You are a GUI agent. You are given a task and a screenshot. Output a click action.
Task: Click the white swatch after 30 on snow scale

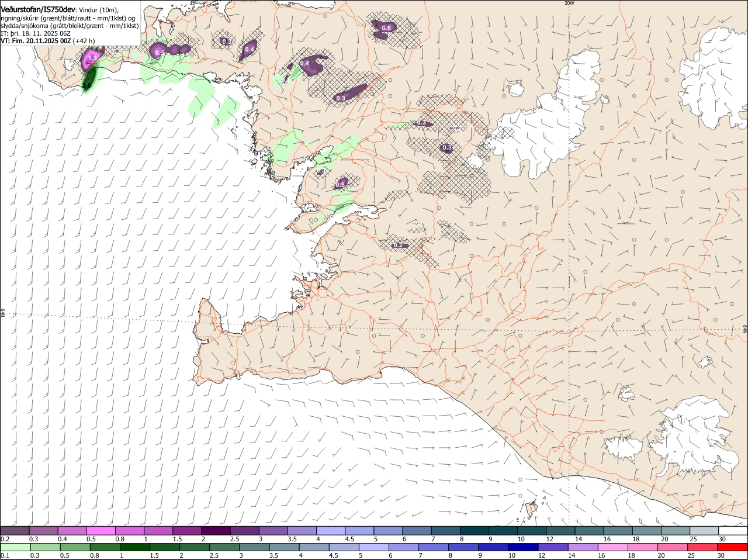point(733,531)
